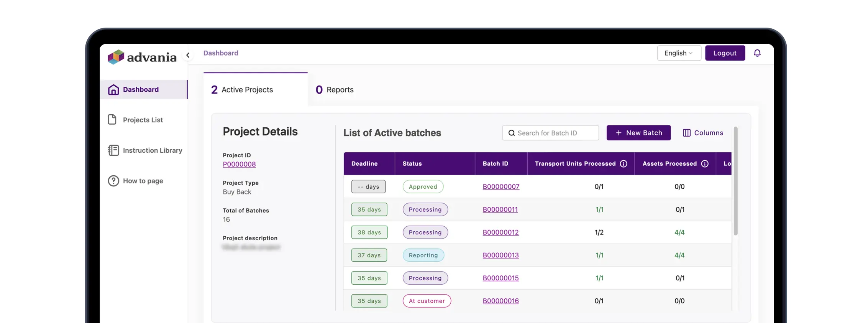
Task: Open batch B00000011
Action: coord(500,209)
